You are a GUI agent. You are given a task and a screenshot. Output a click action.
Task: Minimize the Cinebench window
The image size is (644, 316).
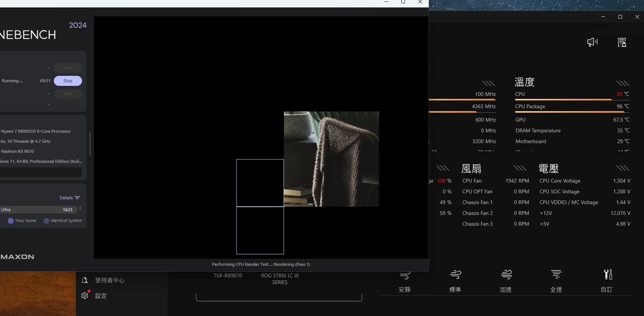click(386, 2)
